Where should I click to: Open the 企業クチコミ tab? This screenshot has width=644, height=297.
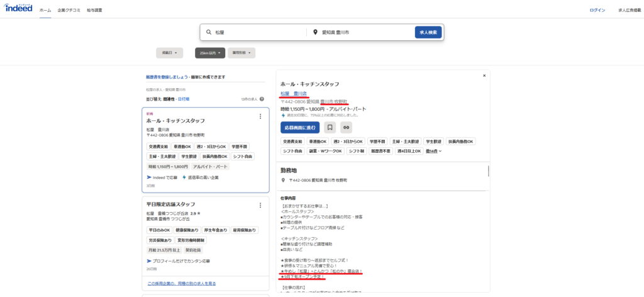pyautogui.click(x=69, y=10)
